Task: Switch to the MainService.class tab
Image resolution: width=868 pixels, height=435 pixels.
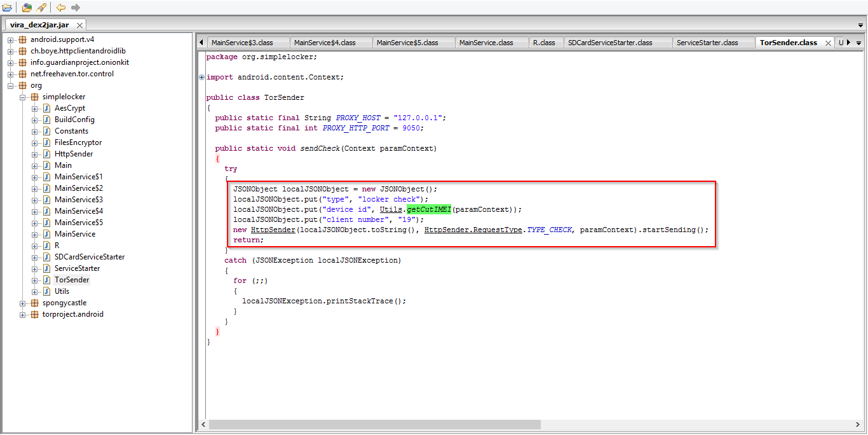Action: click(x=485, y=43)
